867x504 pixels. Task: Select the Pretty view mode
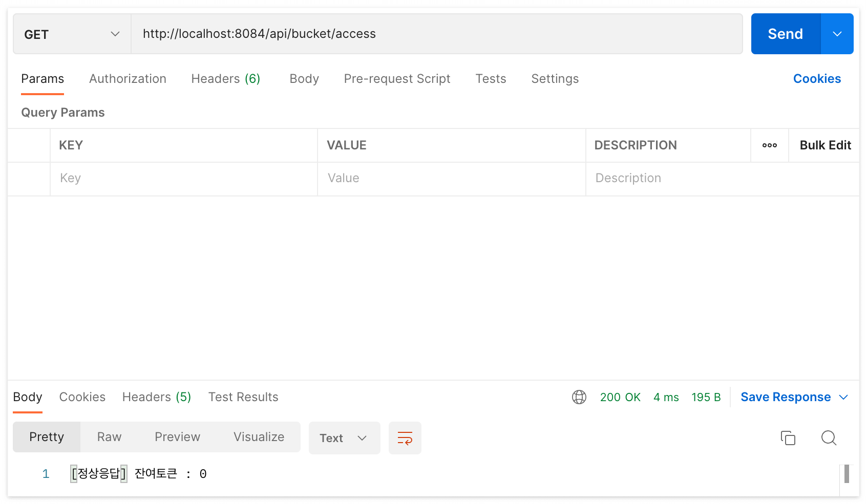pyautogui.click(x=47, y=437)
